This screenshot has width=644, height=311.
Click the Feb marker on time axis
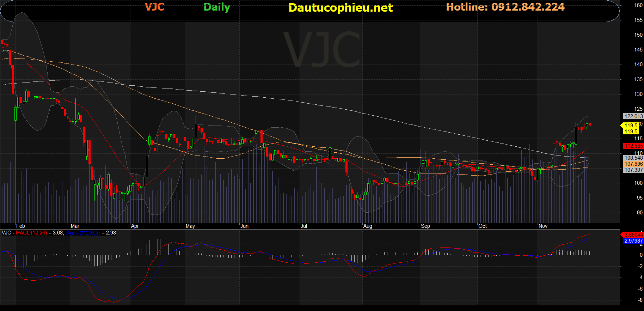20,226
